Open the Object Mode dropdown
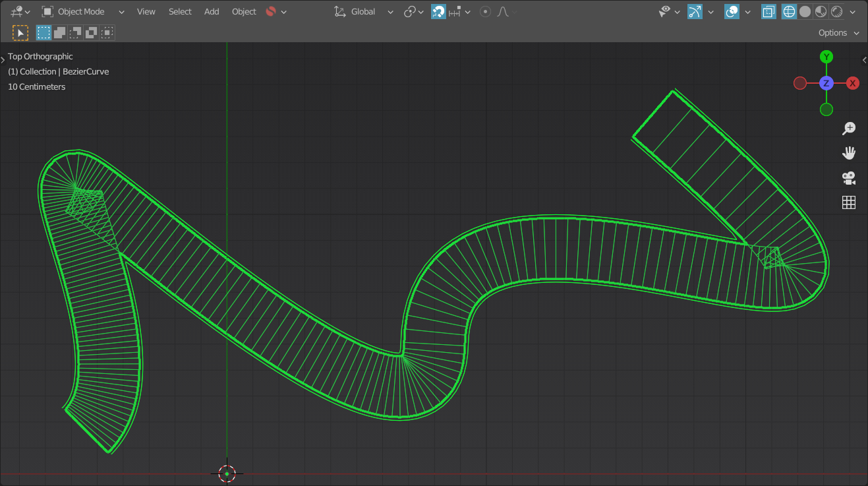 coord(82,12)
